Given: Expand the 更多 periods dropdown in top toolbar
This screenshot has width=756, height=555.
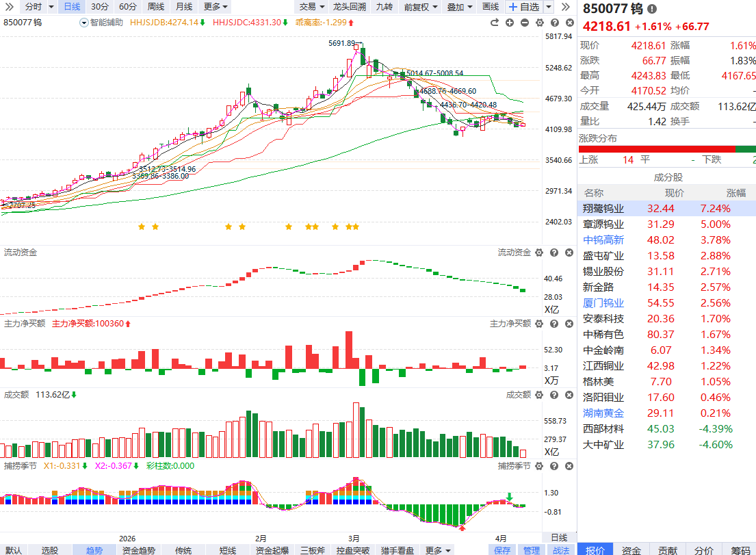Looking at the screenshot, I should pos(216,7).
